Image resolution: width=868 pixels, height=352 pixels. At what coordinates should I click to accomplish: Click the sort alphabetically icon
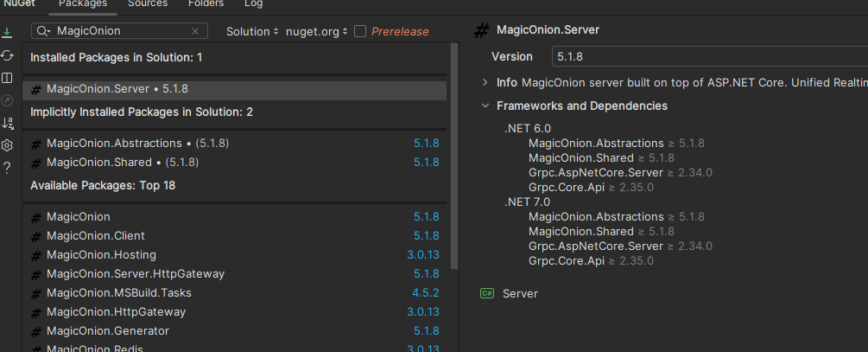(7, 123)
